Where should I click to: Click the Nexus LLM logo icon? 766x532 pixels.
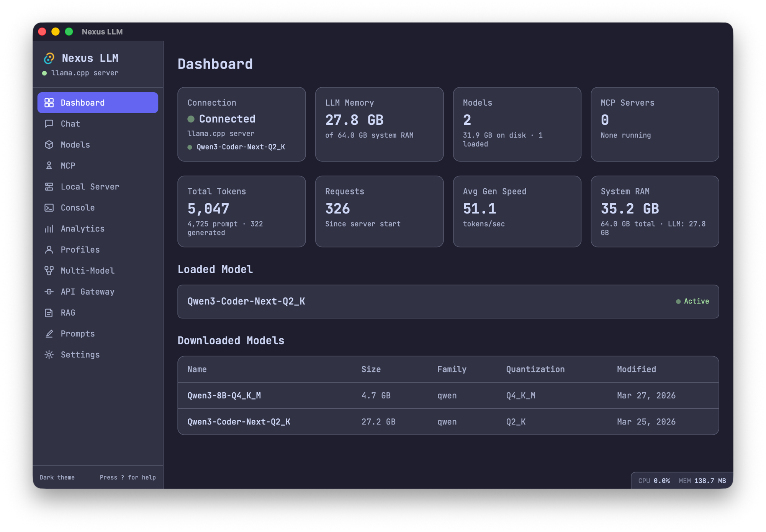tap(49, 58)
